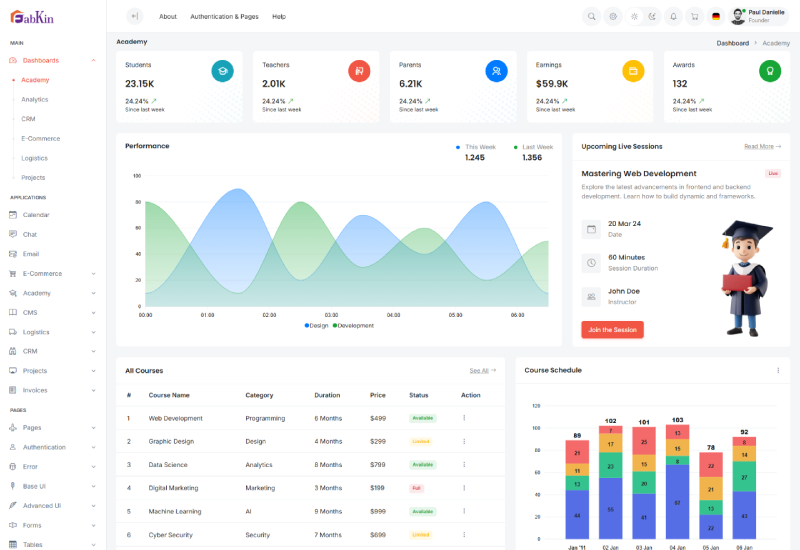Select Analytics under Dashboards
Screen dimensions: 800x550
tap(35, 99)
